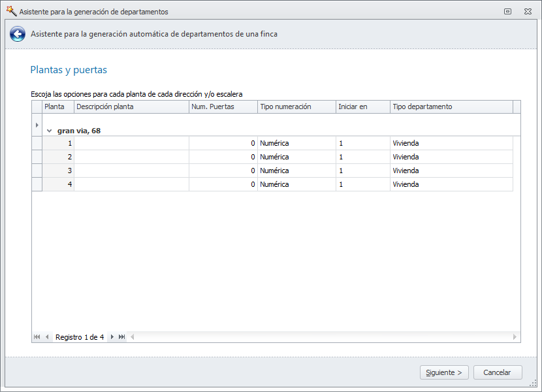The width and height of the screenshot is (542, 392).
Task: Click the magic wand window icon
Action: click(x=11, y=11)
